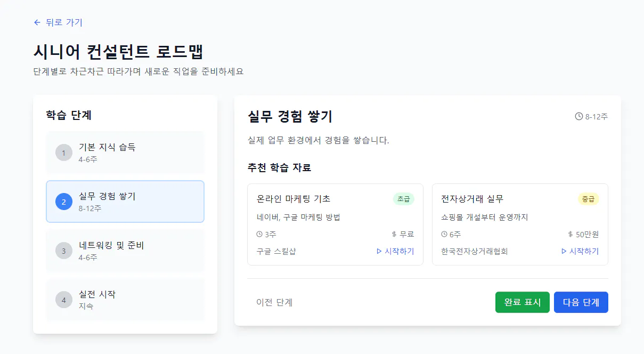644x354 pixels.
Task: Click the 다음 단계 button
Action: pyautogui.click(x=581, y=302)
